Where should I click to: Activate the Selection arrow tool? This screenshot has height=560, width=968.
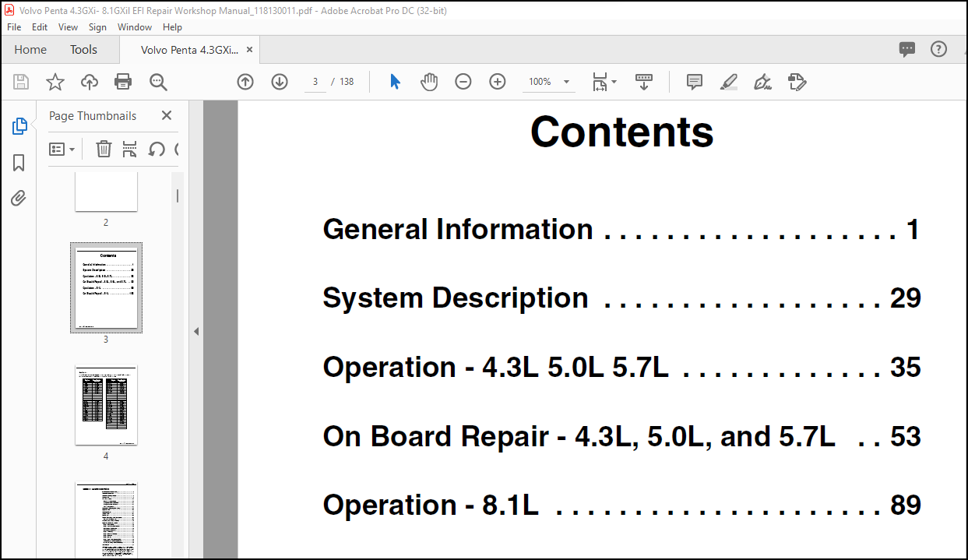(x=395, y=82)
